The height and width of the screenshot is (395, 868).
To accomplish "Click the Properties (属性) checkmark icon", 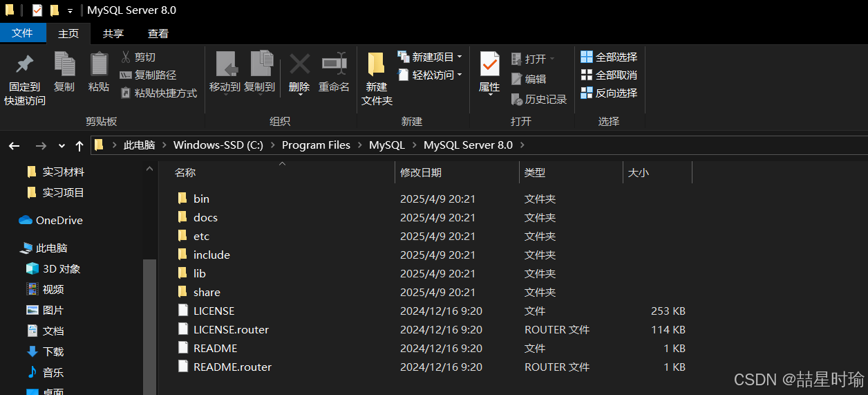I will pyautogui.click(x=489, y=64).
